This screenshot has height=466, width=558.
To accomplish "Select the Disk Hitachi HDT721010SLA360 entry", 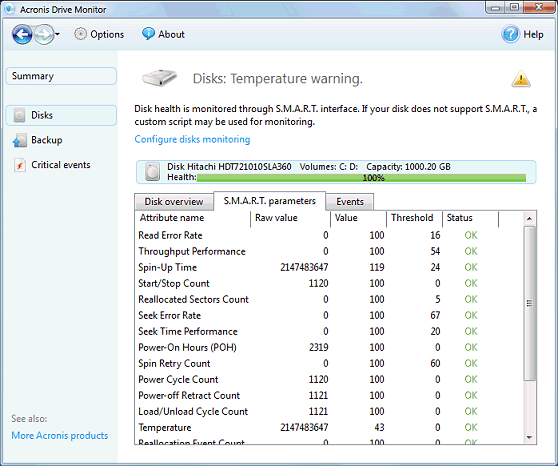I will (336, 172).
